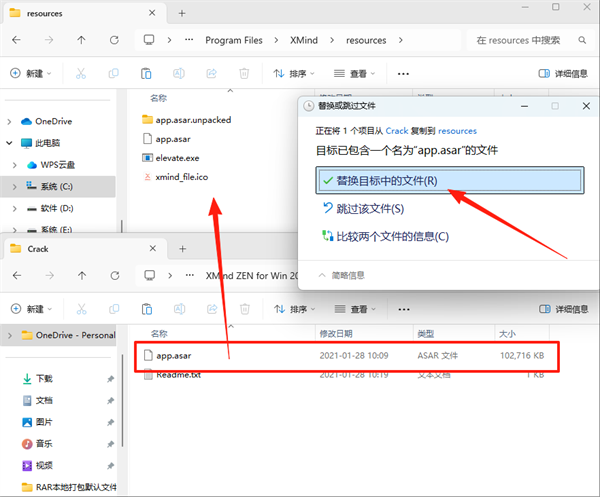Go back in the resources window
This screenshot has width=600, height=497.
tap(16, 40)
